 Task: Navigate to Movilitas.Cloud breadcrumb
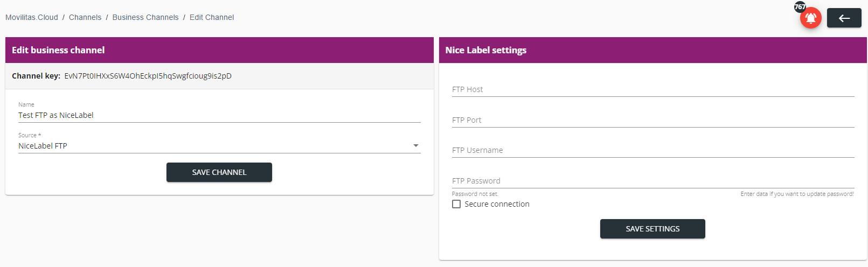32,17
